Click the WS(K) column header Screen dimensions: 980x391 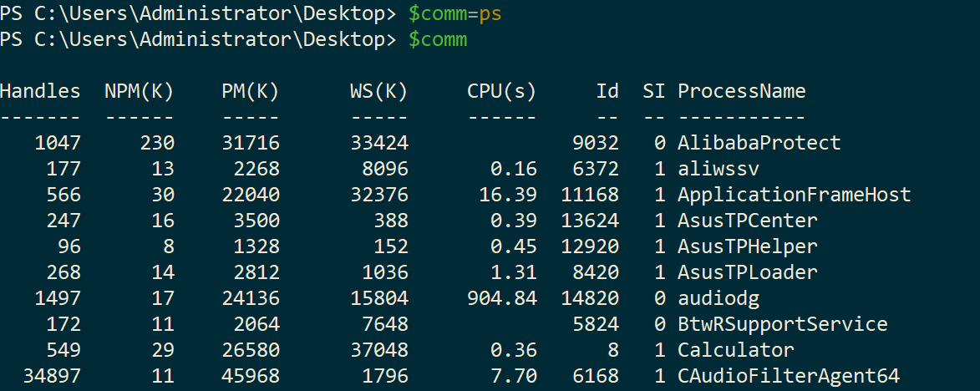tap(379, 92)
